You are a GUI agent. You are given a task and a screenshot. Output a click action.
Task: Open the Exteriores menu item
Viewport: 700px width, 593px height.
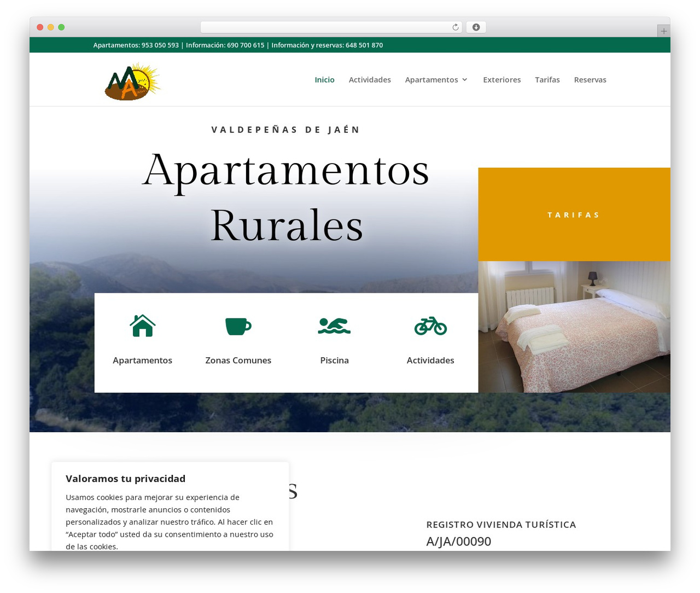[x=502, y=80]
